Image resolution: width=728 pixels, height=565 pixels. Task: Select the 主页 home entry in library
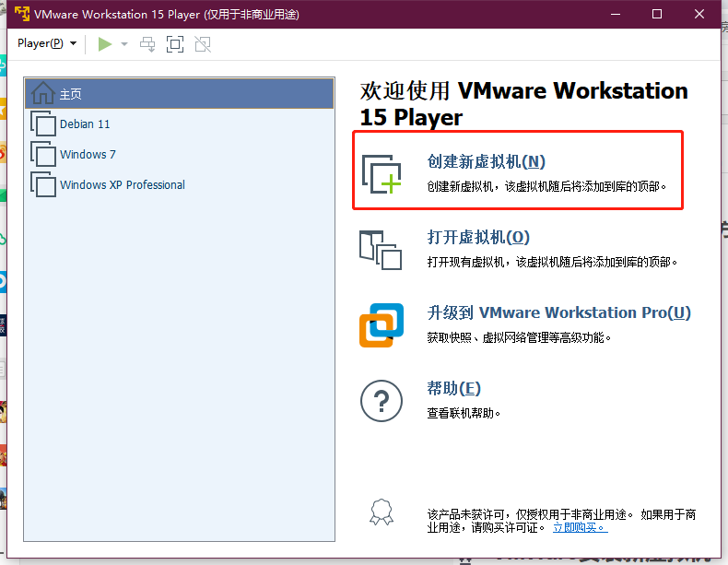(x=179, y=93)
